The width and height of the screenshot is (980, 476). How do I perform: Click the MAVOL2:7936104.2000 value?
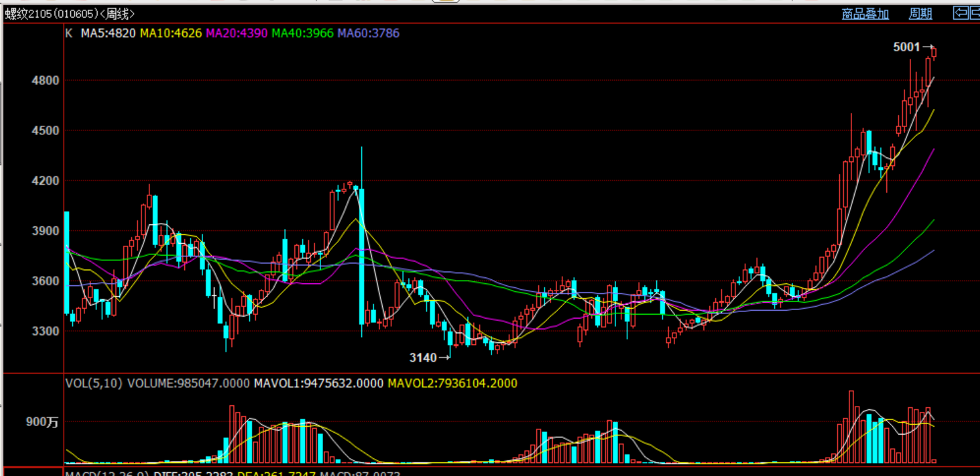(452, 384)
